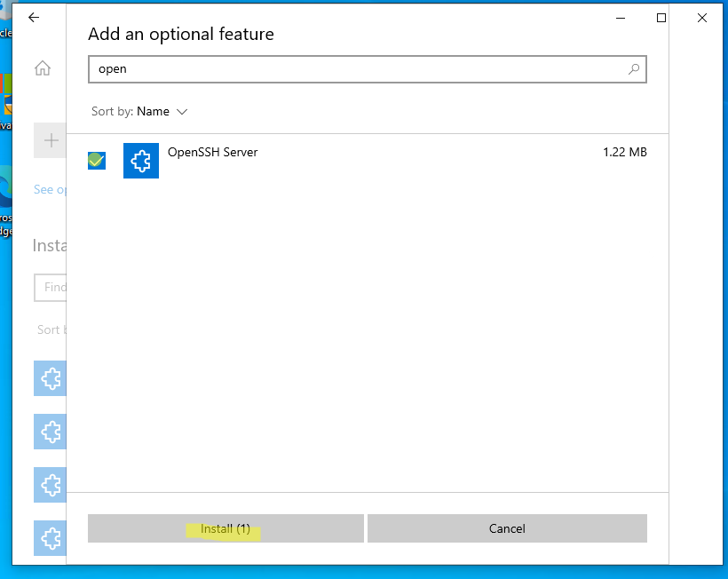Focus the feature search box containing 'open'
The width and height of the screenshot is (728, 579).
[x=368, y=69]
